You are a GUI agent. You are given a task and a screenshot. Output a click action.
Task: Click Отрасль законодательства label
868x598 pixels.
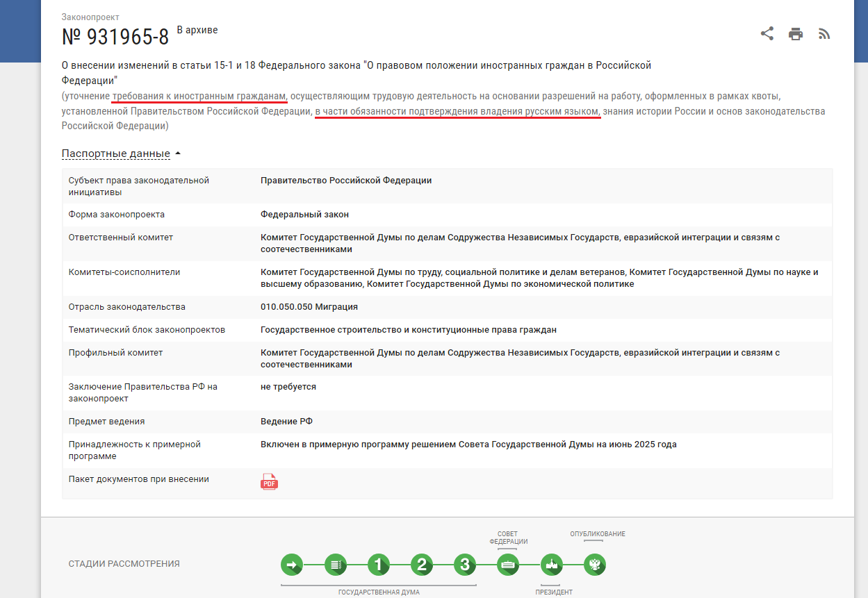coord(127,307)
